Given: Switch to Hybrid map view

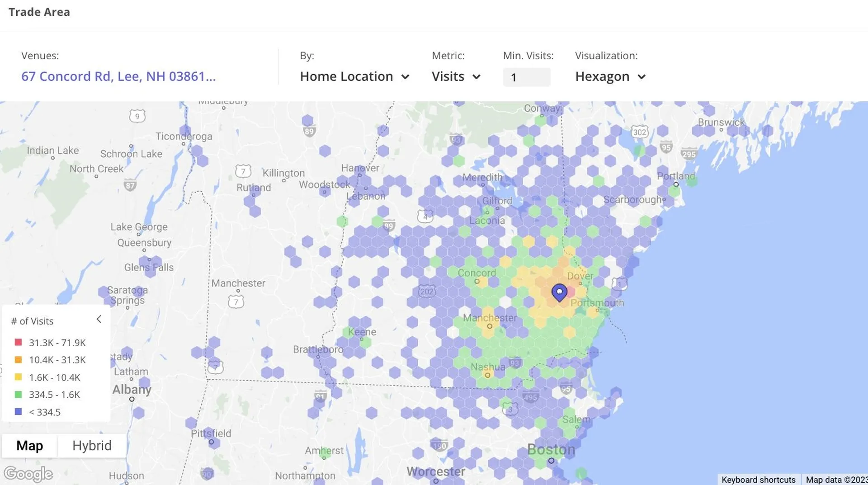Looking at the screenshot, I should [x=92, y=445].
